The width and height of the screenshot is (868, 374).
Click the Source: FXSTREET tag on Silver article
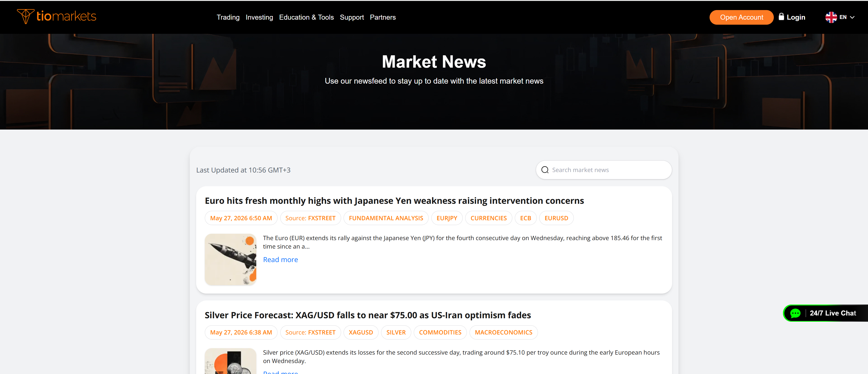coord(310,332)
